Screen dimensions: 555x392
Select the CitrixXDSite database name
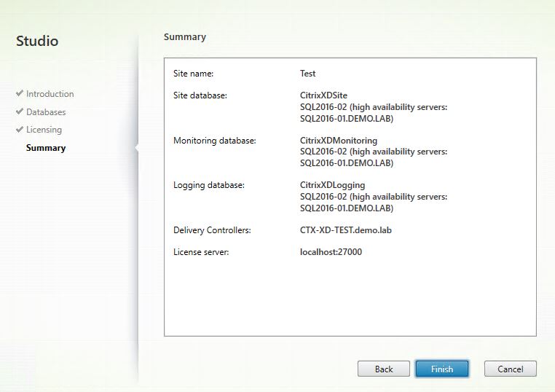tap(323, 95)
